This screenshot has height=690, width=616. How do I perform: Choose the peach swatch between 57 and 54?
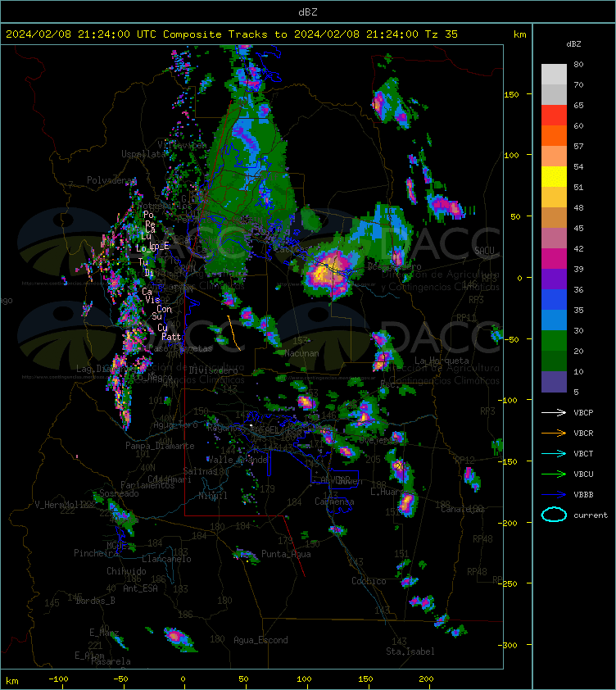(554, 157)
